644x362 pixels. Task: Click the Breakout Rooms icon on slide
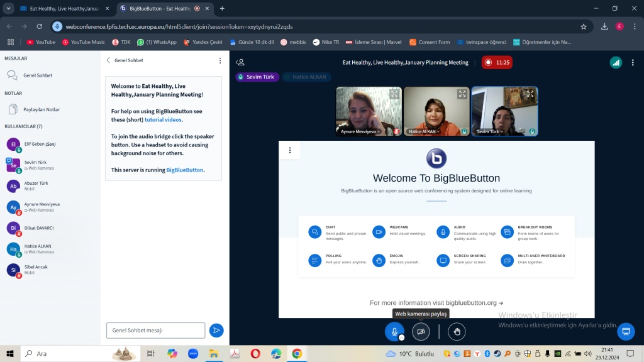click(508, 232)
